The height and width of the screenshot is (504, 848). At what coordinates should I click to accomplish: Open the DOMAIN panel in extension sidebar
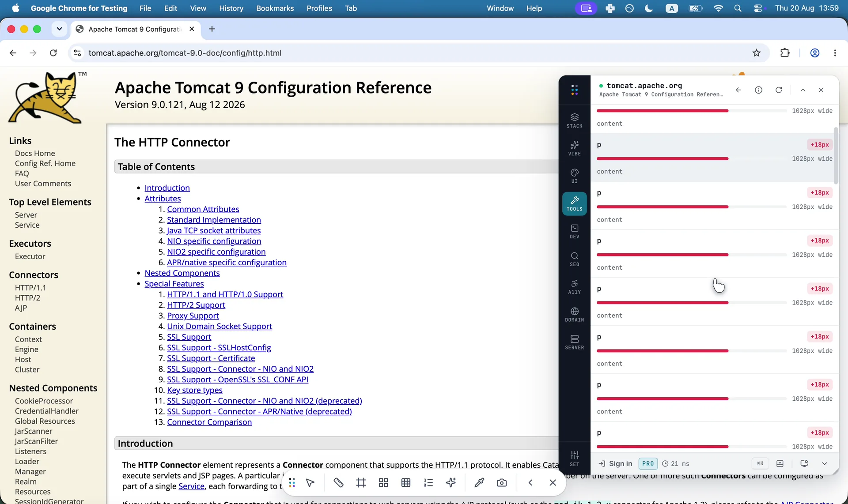574,314
